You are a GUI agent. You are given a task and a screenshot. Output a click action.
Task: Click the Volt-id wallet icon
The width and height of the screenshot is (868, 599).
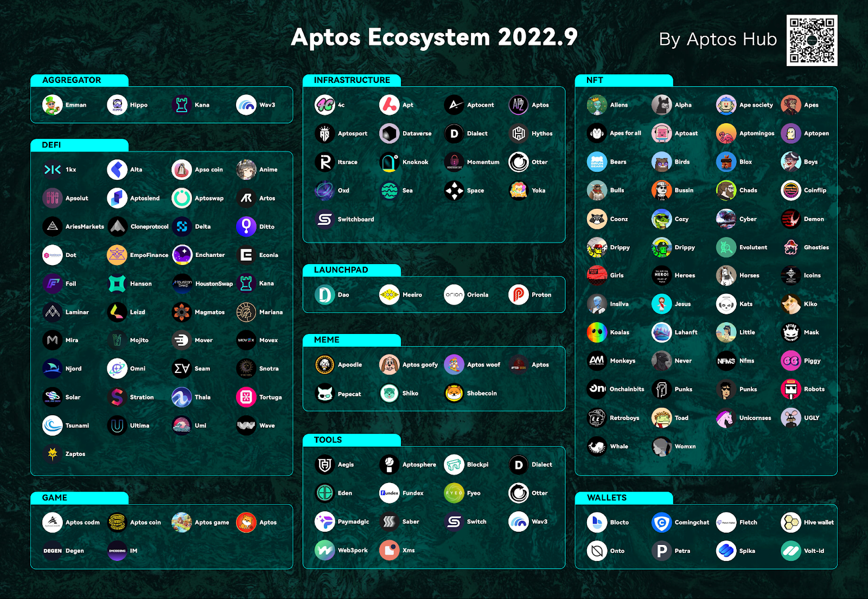coord(791,551)
